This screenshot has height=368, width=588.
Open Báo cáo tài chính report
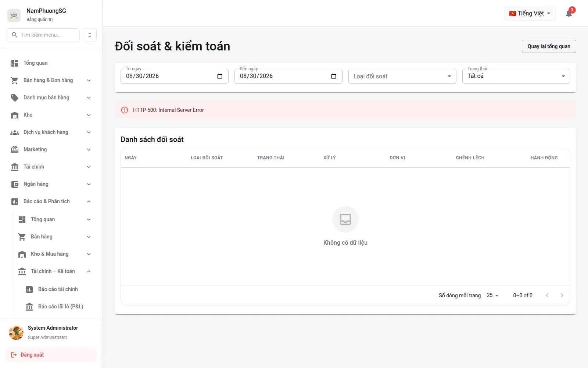coord(59,290)
